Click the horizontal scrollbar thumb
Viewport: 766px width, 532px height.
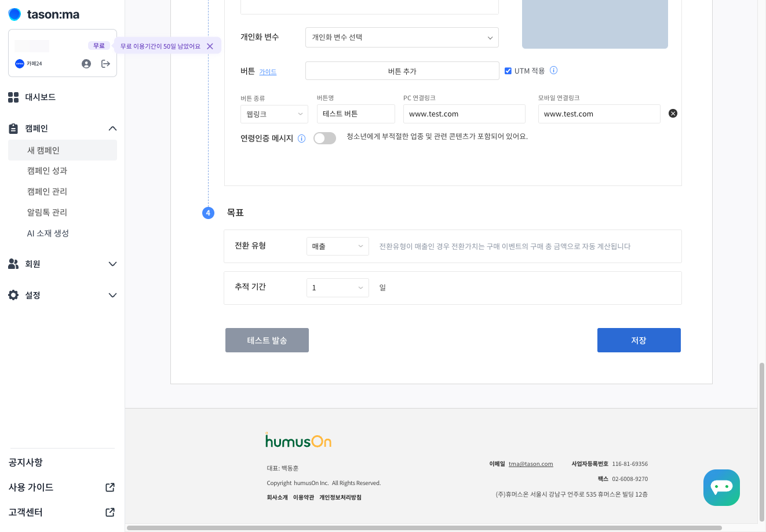[x=424, y=528]
